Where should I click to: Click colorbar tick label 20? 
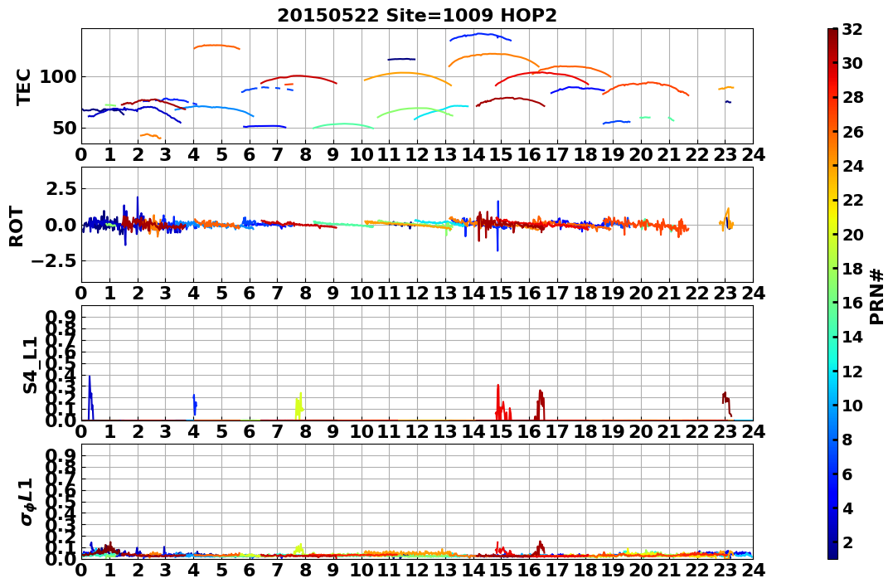coord(852,234)
